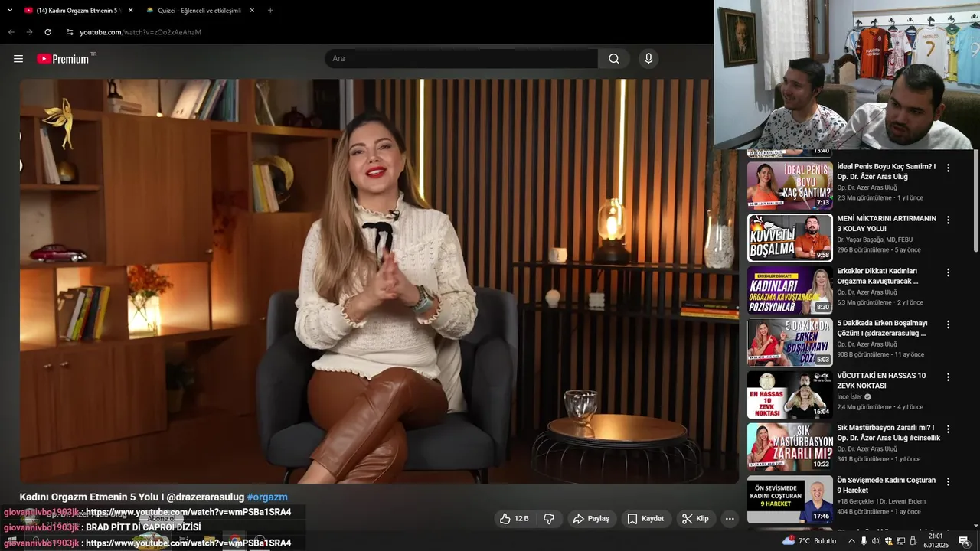Click the tray microphone icon
The height and width of the screenshot is (551, 980).
[x=864, y=541]
